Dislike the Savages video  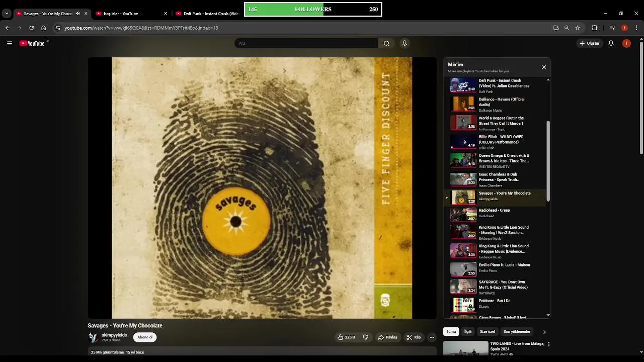[366, 337]
